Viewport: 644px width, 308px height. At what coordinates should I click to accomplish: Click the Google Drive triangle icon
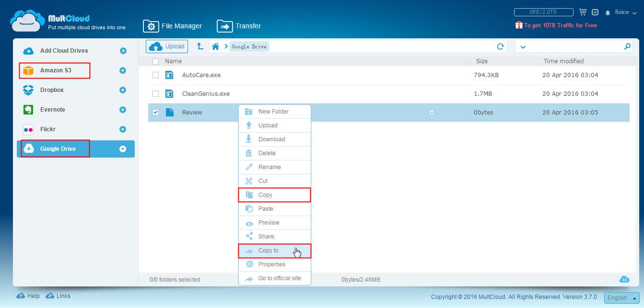[28, 149]
